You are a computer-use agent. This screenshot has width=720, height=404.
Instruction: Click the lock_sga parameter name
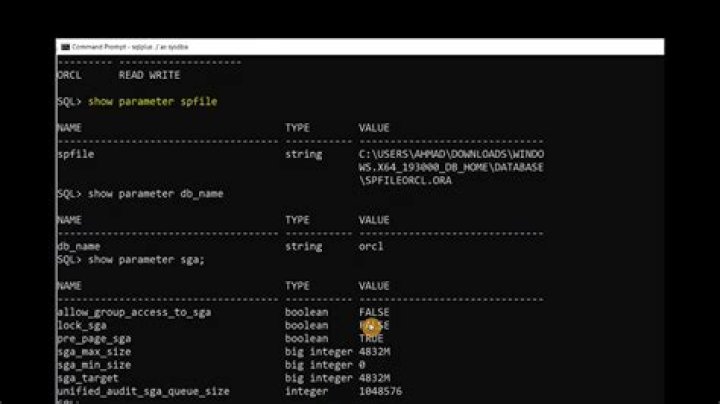pos(82,325)
